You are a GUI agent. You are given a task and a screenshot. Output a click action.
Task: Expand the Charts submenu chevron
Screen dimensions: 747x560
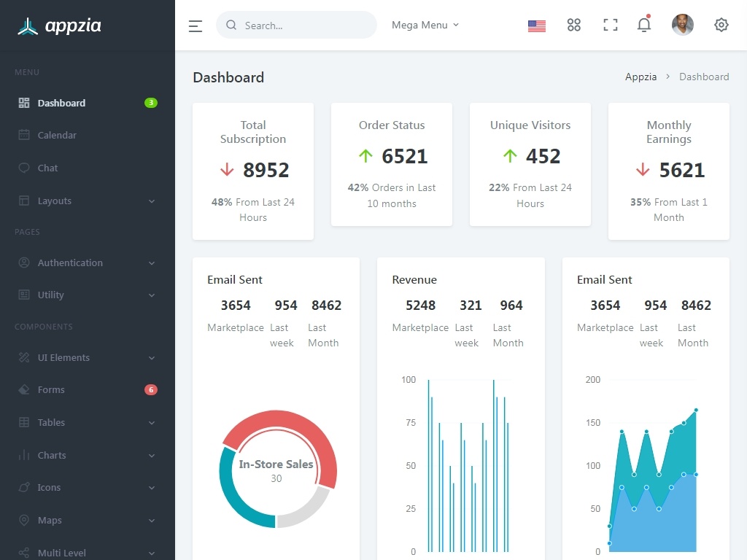(152, 456)
